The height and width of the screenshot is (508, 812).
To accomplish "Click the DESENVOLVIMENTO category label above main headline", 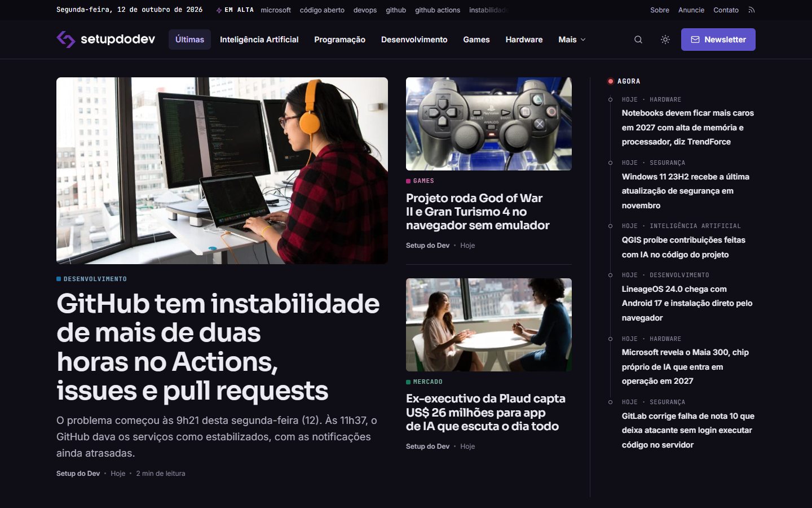I will click(x=91, y=279).
